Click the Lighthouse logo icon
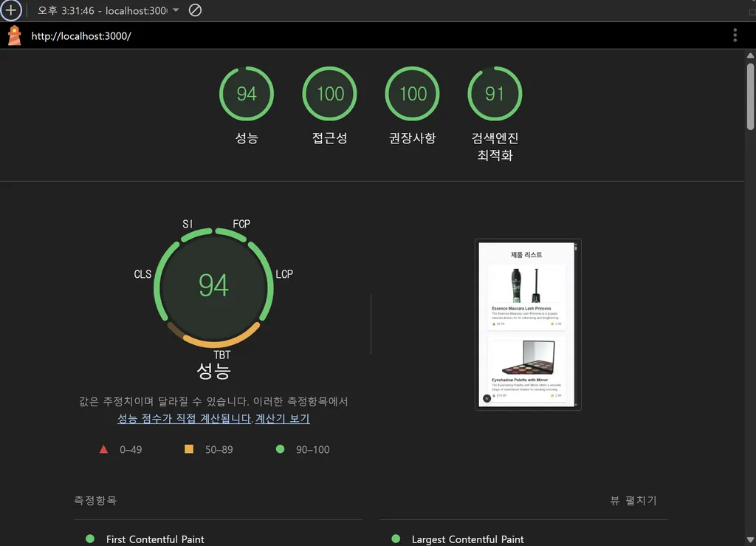This screenshot has width=756, height=546. tap(15, 35)
